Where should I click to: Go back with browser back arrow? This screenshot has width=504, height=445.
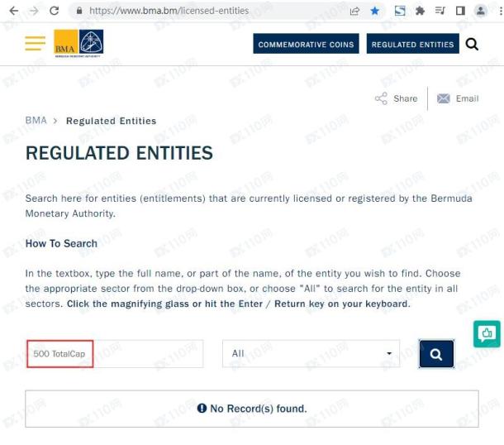click(x=14, y=11)
